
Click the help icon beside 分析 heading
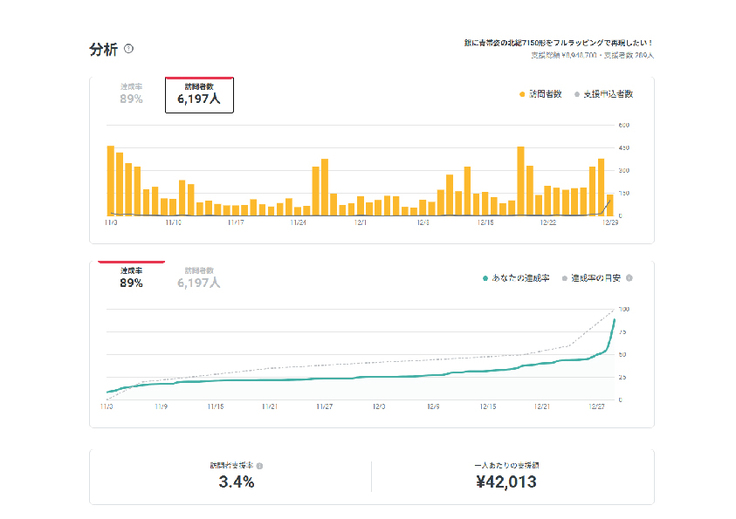[129, 49]
